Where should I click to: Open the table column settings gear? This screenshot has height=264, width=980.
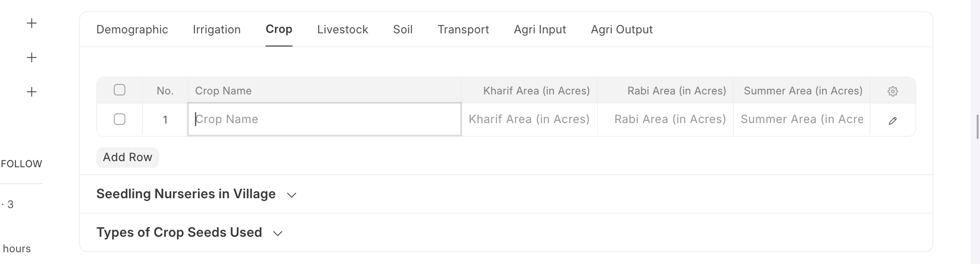[893, 91]
